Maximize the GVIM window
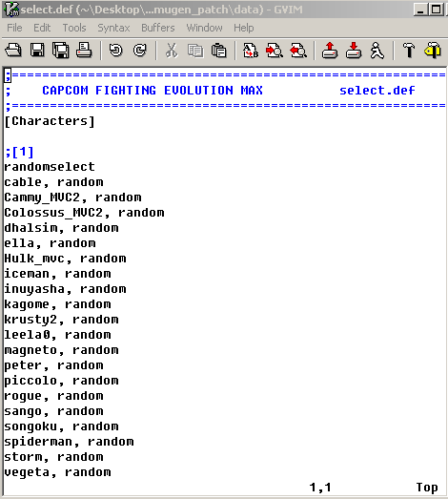This screenshot has height=499, width=448. click(436, 10)
